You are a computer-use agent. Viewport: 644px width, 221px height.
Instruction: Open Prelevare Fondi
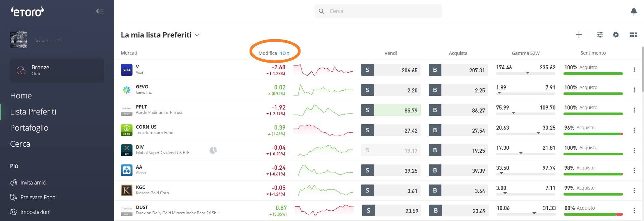33,197
